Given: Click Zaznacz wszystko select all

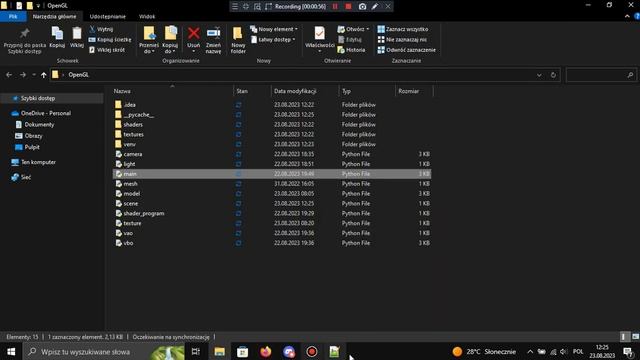Looking at the screenshot, I should pos(403,29).
